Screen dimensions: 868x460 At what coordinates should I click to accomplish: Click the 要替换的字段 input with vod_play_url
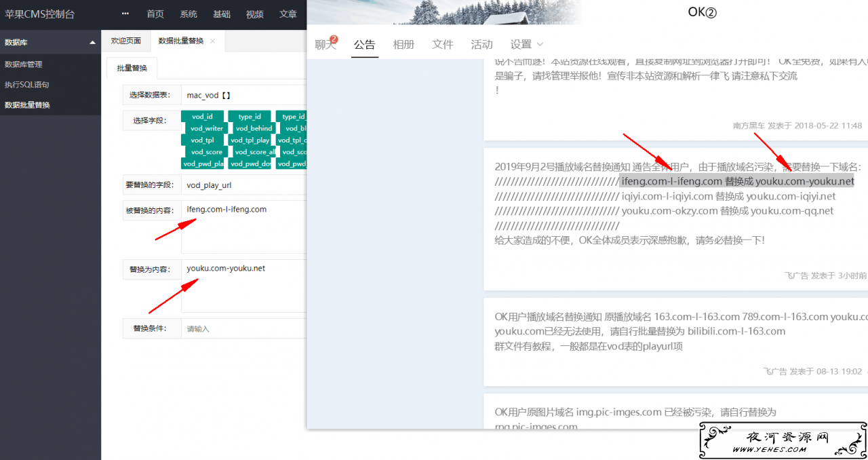(244, 185)
